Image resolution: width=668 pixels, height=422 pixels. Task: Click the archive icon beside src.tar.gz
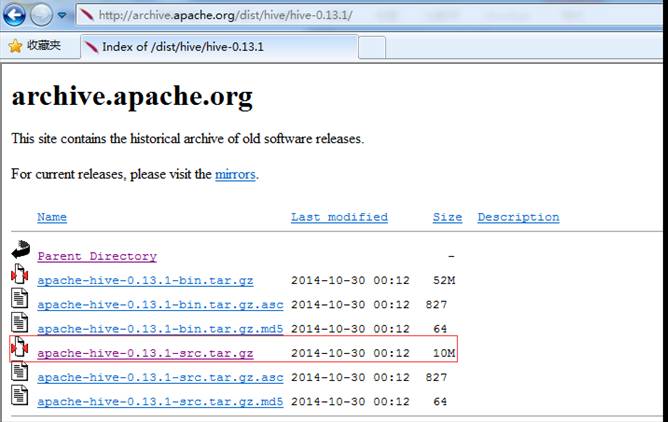tap(20, 347)
